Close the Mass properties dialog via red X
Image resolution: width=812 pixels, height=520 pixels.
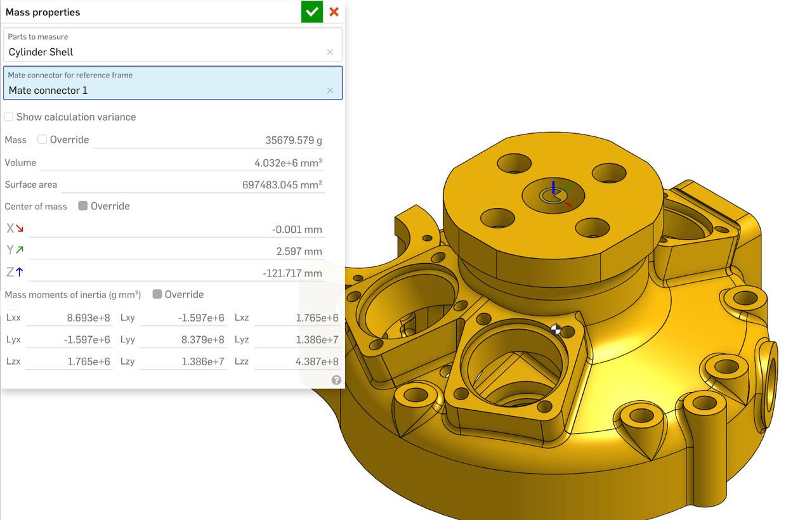[x=334, y=11]
